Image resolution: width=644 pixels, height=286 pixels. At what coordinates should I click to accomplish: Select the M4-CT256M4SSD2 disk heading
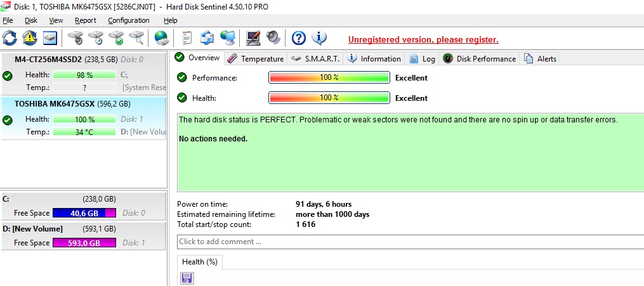pos(48,60)
